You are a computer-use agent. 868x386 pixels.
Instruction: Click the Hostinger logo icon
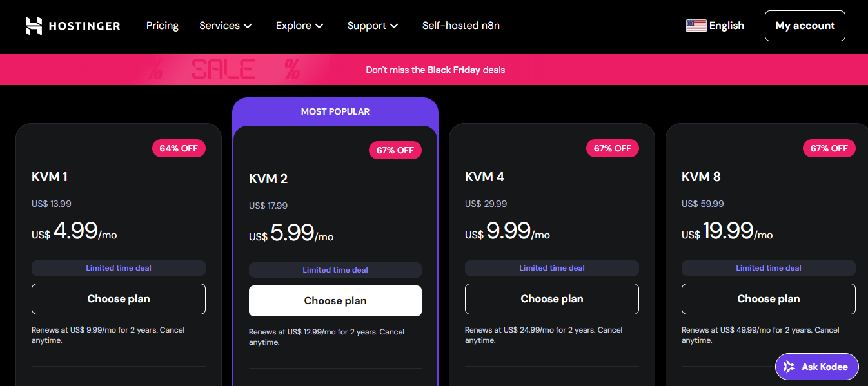coord(34,26)
